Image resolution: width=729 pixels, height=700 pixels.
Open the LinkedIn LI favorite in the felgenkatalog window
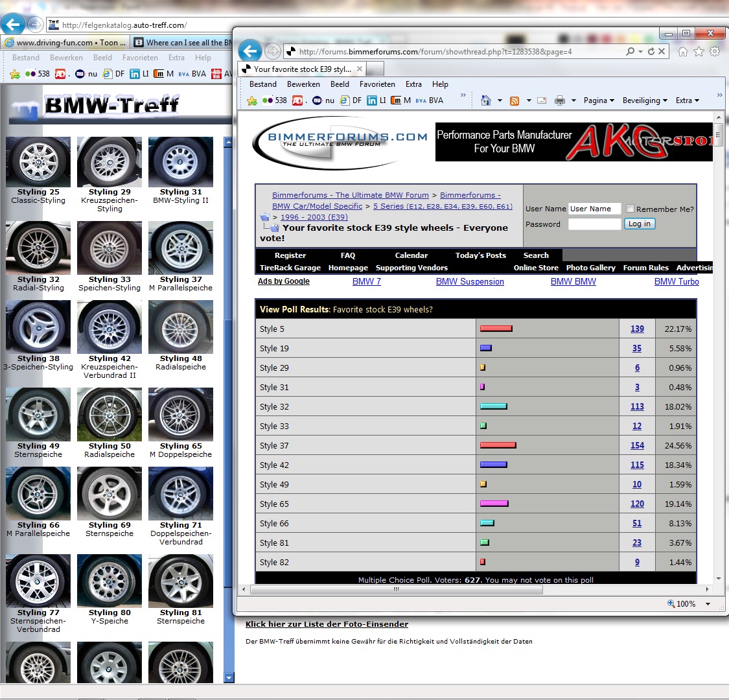point(139,73)
